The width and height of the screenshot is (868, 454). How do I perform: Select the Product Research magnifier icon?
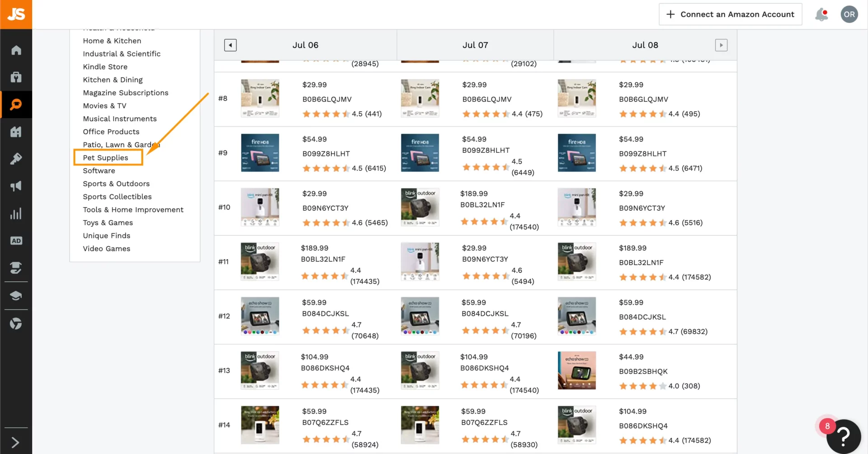(x=16, y=104)
